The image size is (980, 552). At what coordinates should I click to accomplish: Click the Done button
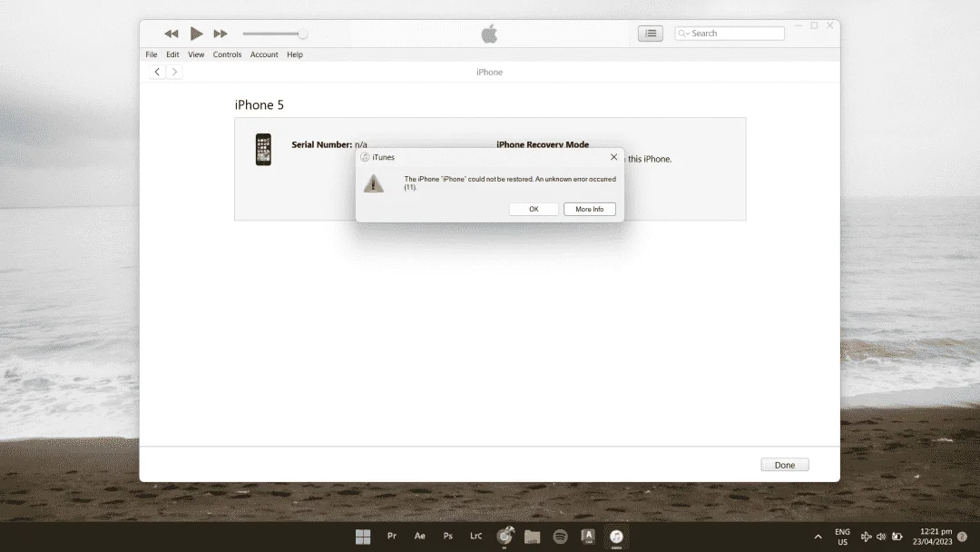[x=785, y=465]
